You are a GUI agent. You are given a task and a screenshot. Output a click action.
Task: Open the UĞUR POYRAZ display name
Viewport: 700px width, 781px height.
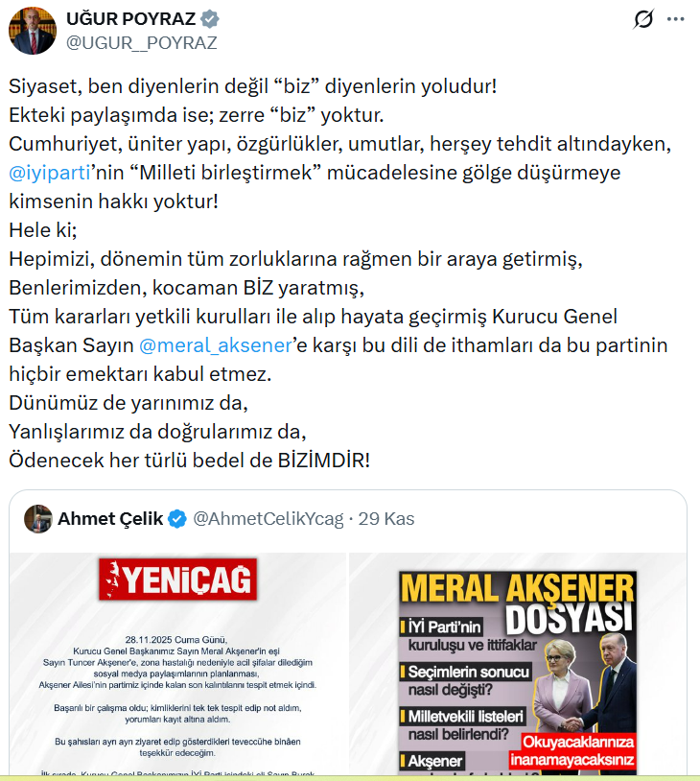pos(131,19)
